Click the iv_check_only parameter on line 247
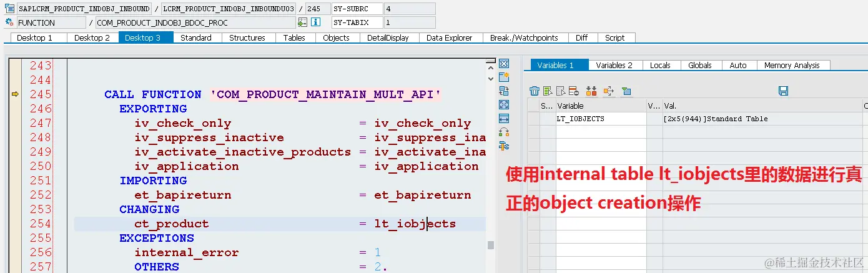Viewport: 868px width, 273px height. [183, 123]
